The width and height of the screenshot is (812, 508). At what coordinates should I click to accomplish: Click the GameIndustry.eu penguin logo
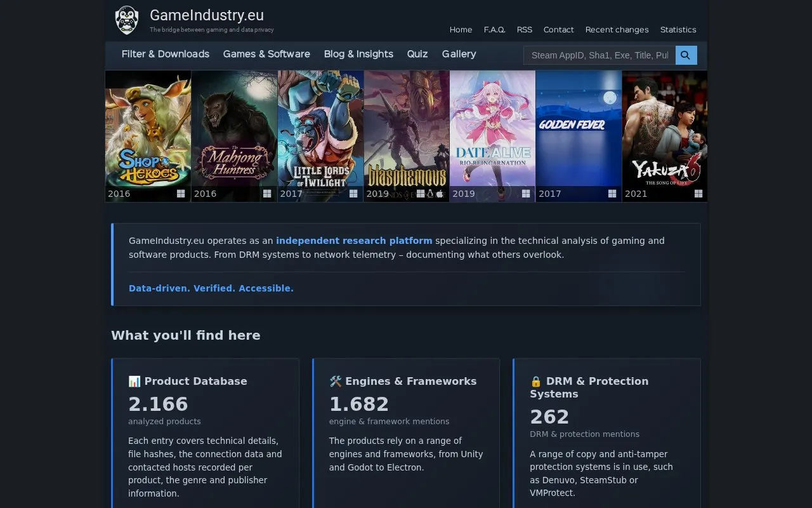(127, 20)
